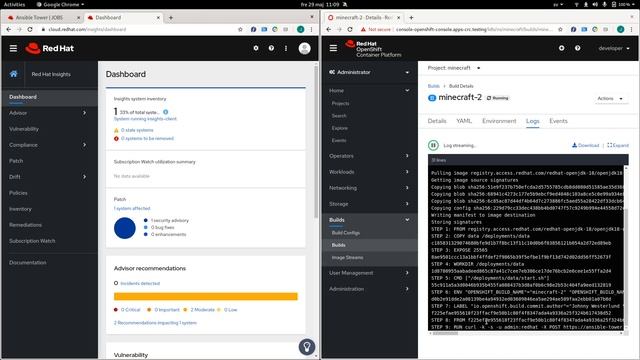The height and width of the screenshot is (360, 640).
Task: Collapse the Builds nav section
Action: pos(369,220)
